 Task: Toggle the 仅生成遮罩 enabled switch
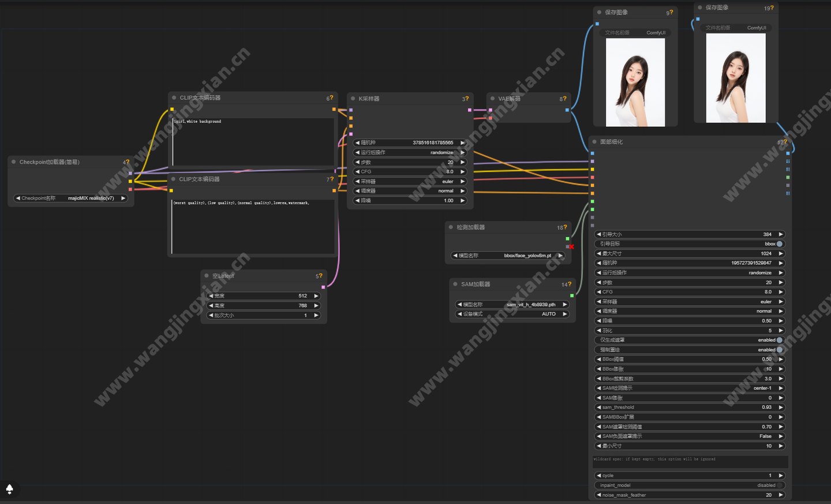pos(779,340)
